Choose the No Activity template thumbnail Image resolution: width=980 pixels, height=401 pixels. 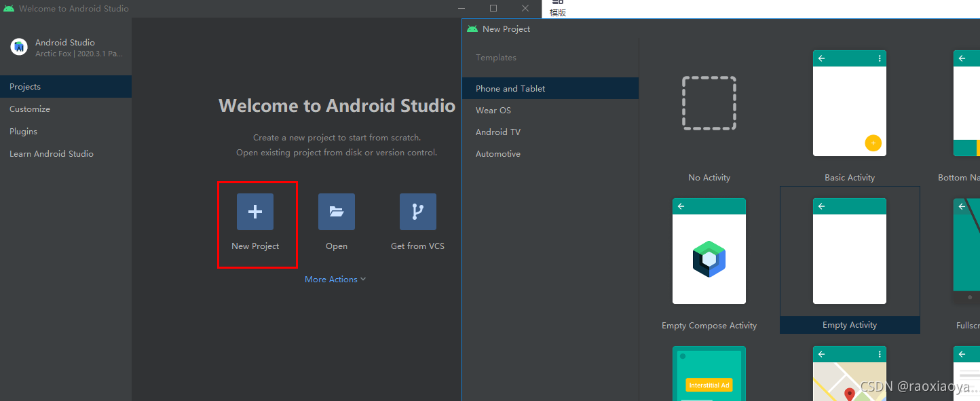pos(709,103)
